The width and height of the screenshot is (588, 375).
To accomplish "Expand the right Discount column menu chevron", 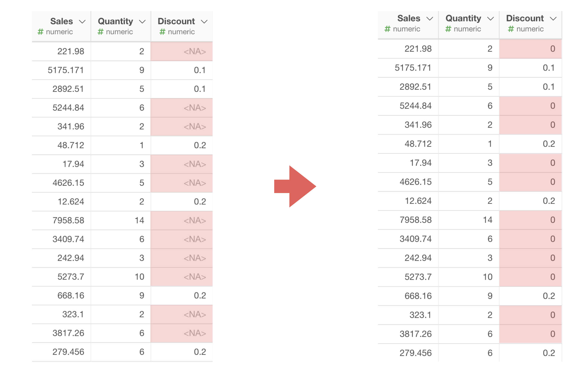I will point(553,19).
